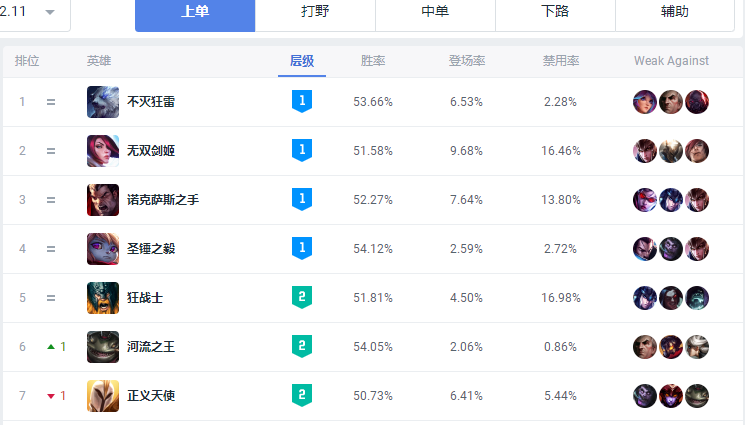Sort the table by 禁用率 column

point(560,61)
